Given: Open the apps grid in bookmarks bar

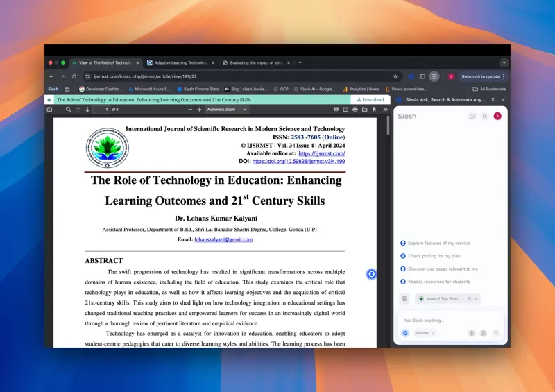Looking at the screenshot, I should tap(67, 90).
